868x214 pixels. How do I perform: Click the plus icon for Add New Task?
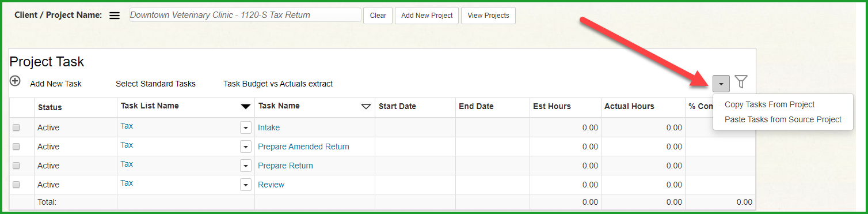(x=16, y=81)
